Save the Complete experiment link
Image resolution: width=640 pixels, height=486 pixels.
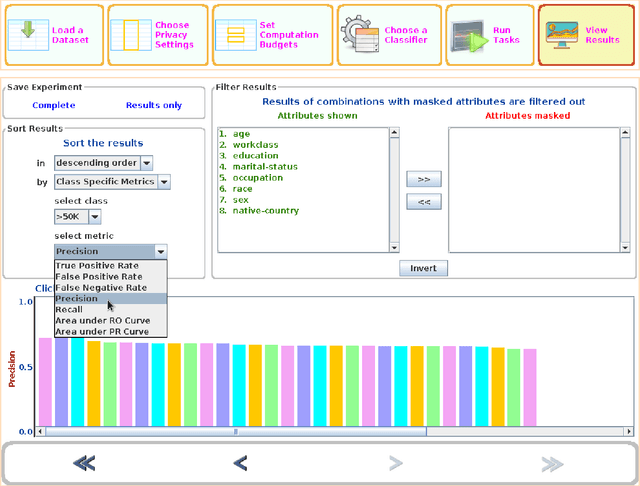[53, 105]
